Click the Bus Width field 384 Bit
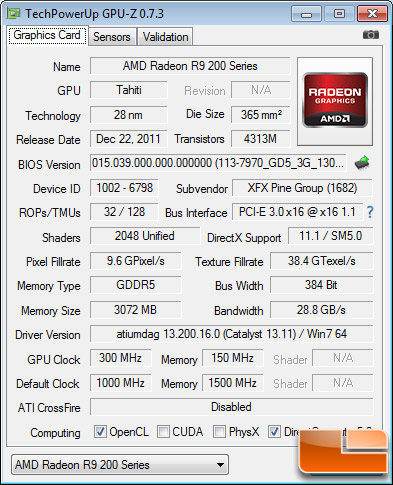 coord(322,285)
